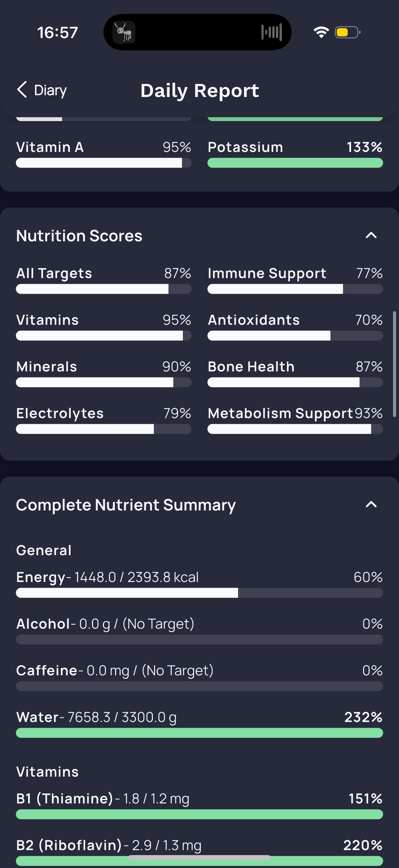Go back to the Diary
The height and width of the screenshot is (868, 399).
click(x=42, y=90)
